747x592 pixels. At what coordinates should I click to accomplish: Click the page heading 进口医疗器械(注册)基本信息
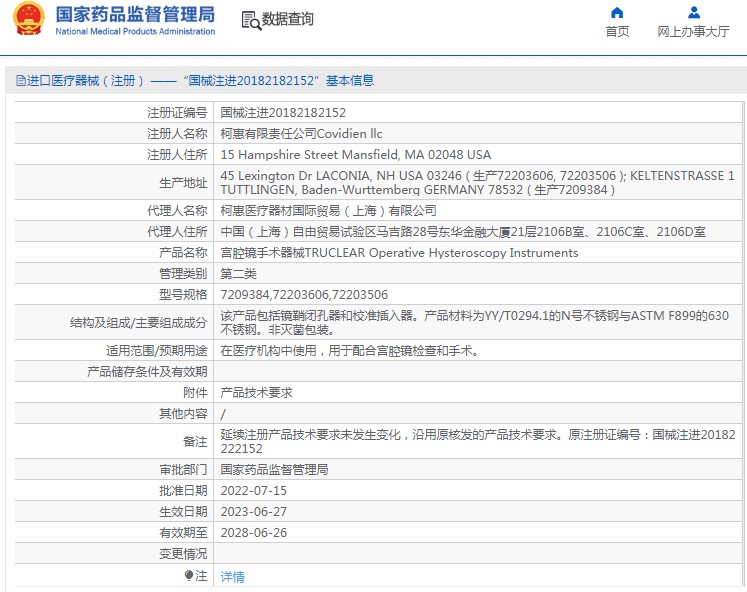pos(195,80)
